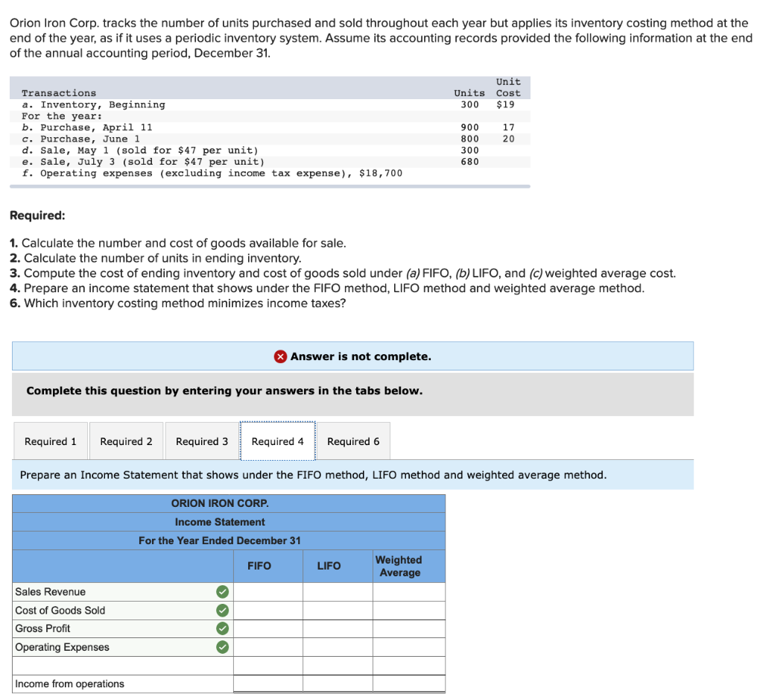Open the Required 1 tab
Image resolution: width=763 pixels, height=700 pixels.
pos(51,441)
